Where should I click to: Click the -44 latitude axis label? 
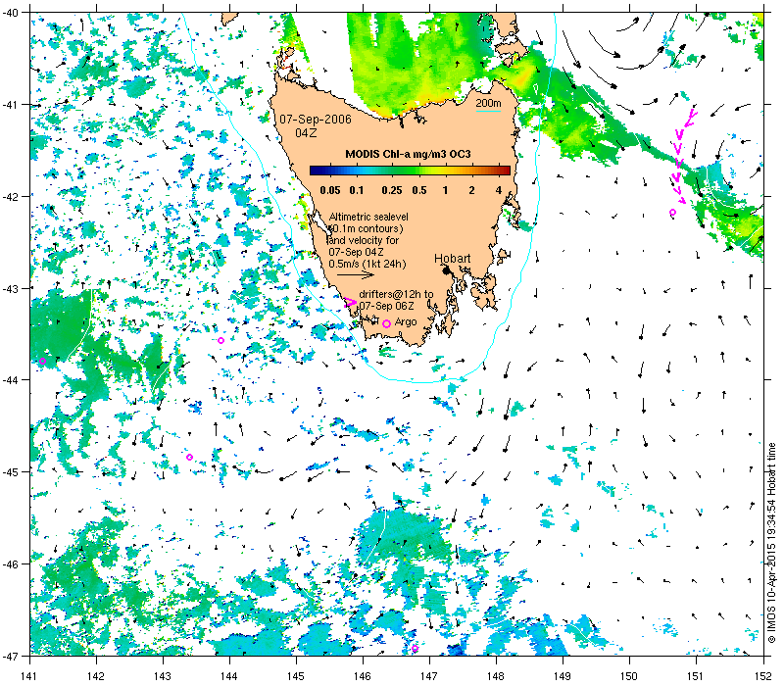pos(10,380)
